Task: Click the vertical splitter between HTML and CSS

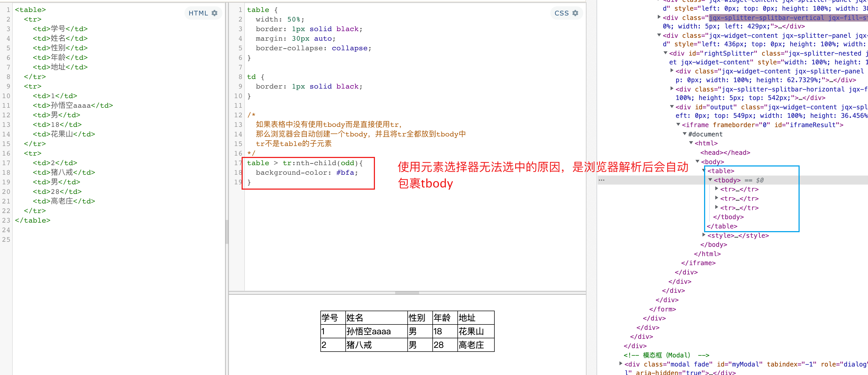Action: coord(227,232)
